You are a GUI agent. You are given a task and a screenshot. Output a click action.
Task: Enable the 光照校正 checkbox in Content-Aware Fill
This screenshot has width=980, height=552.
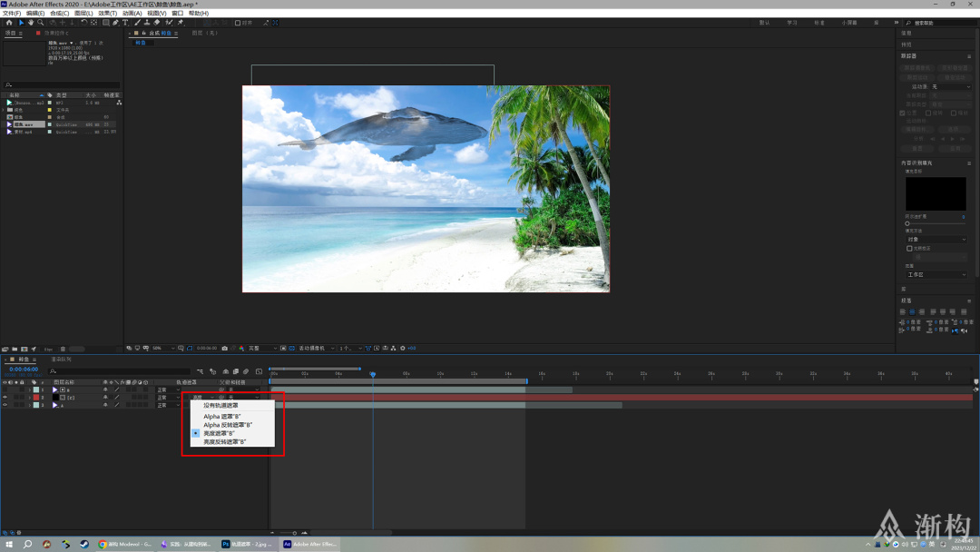click(910, 248)
